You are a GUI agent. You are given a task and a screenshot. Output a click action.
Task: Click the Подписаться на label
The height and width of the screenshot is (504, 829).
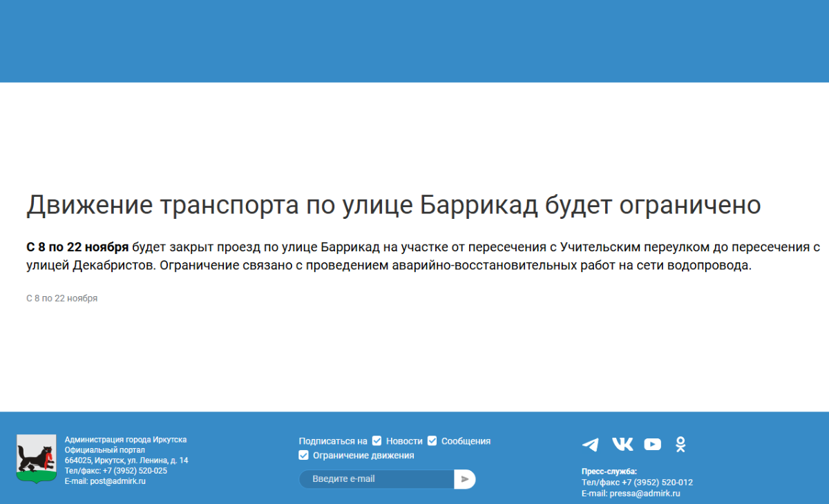click(332, 441)
